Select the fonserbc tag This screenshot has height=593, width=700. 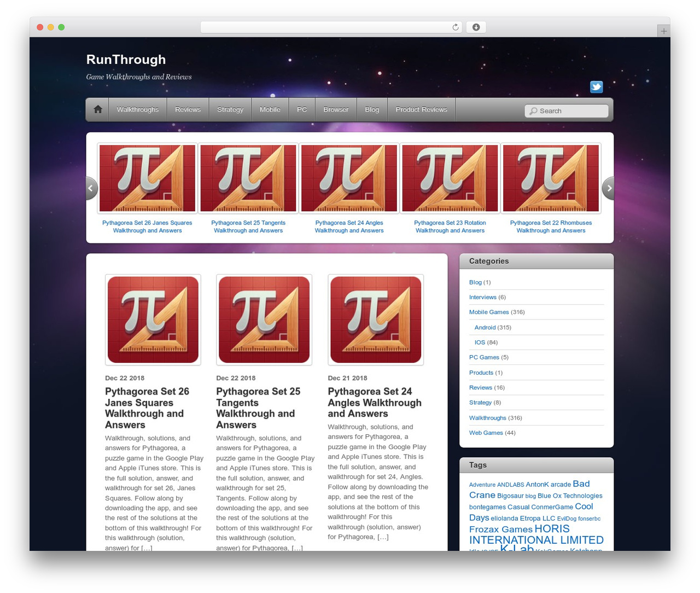(x=589, y=519)
